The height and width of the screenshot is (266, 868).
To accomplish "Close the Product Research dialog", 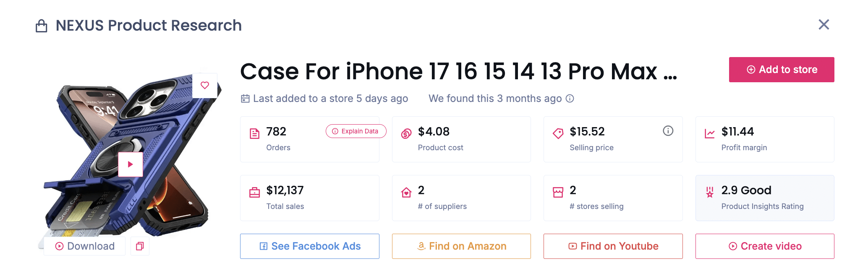I will tap(824, 25).
